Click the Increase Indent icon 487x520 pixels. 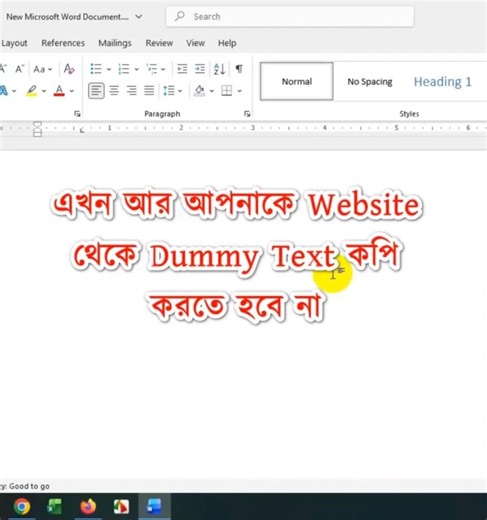pos(200,69)
